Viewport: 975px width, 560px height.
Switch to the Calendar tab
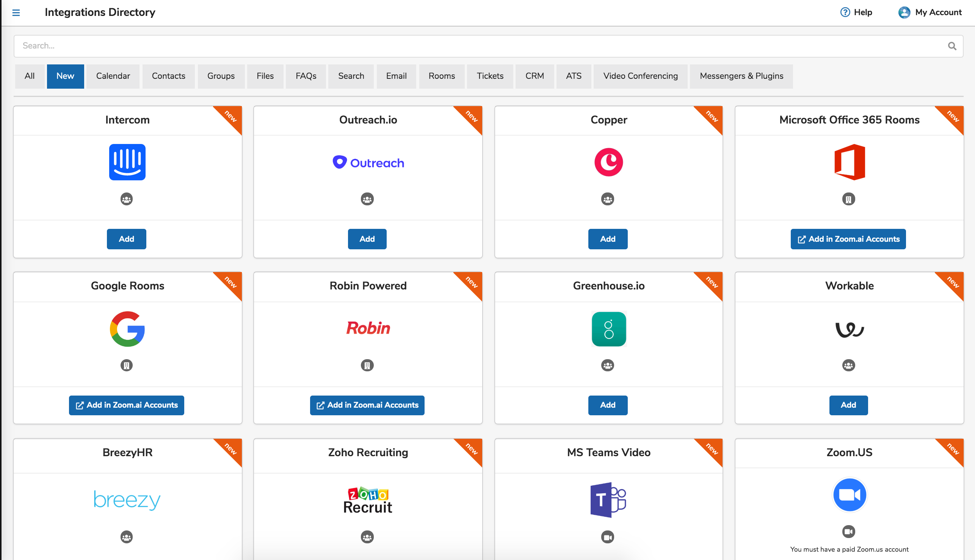(113, 76)
